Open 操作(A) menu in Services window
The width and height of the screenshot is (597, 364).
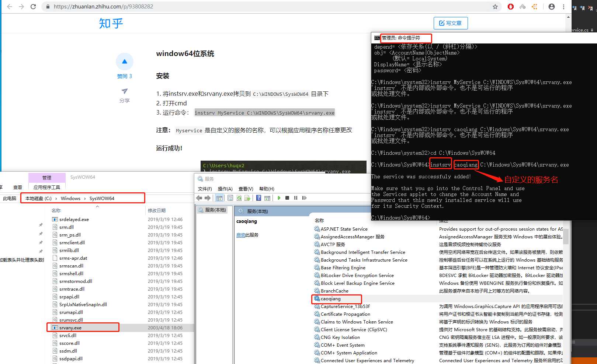225,189
